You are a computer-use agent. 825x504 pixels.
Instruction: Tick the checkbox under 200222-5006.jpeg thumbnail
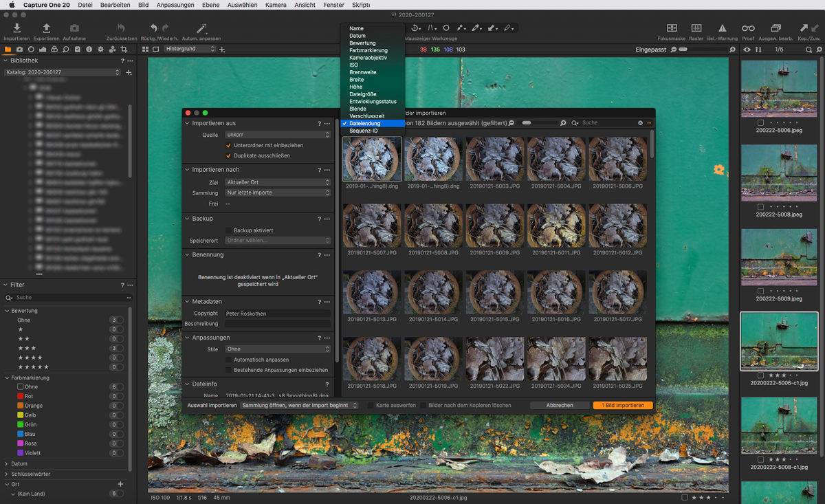point(760,122)
